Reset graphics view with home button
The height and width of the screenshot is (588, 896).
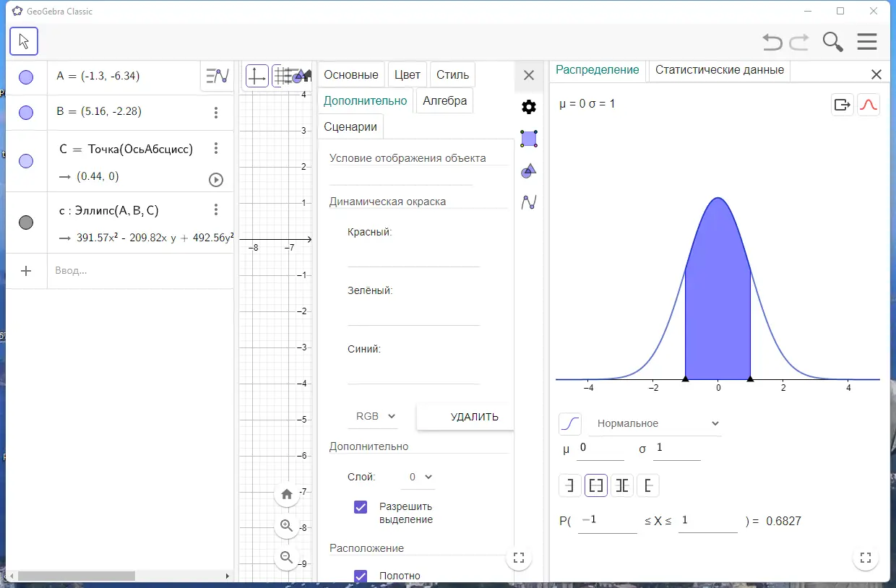coord(287,494)
